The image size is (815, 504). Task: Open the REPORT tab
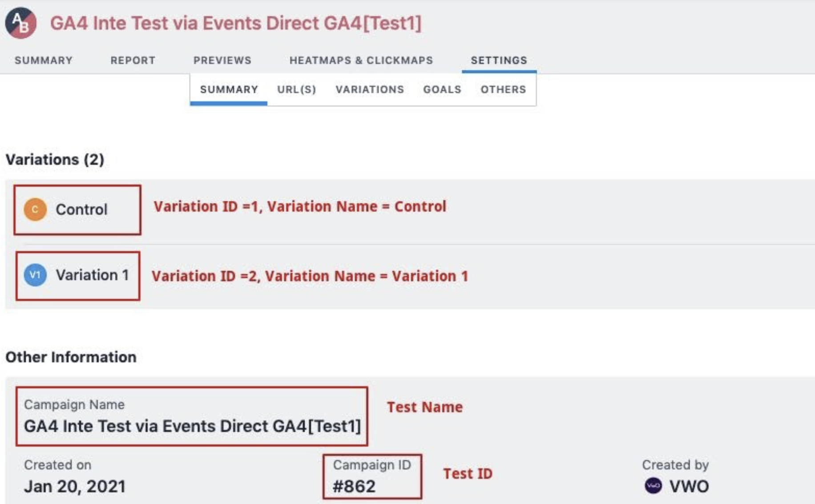[x=133, y=60]
